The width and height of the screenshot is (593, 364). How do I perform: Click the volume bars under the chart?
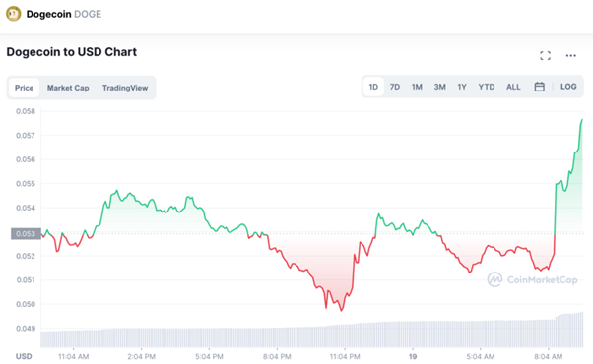click(311, 334)
